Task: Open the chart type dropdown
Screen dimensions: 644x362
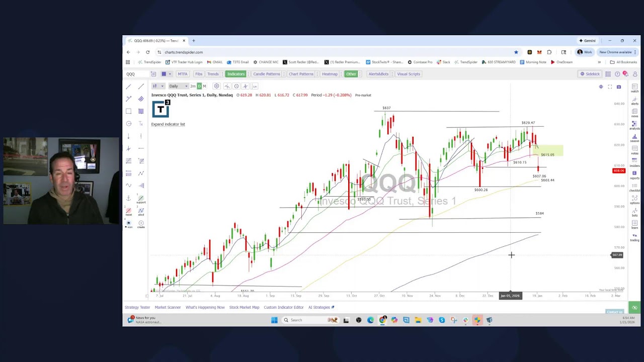Action: point(157,86)
